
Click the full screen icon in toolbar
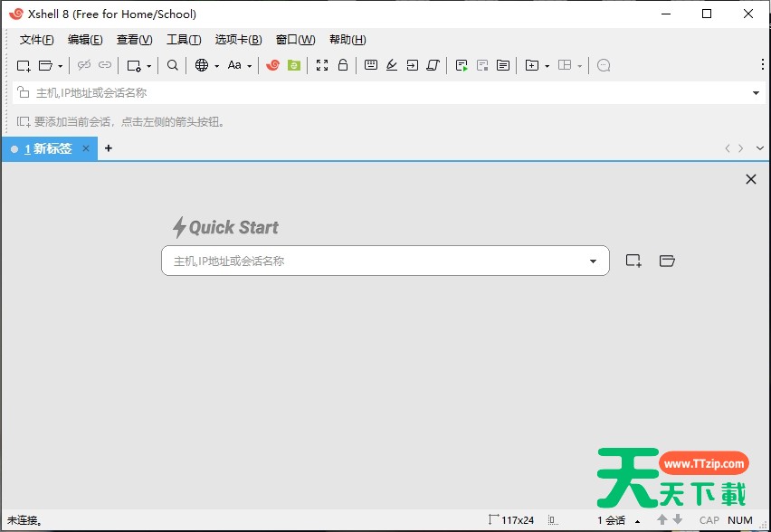322,65
